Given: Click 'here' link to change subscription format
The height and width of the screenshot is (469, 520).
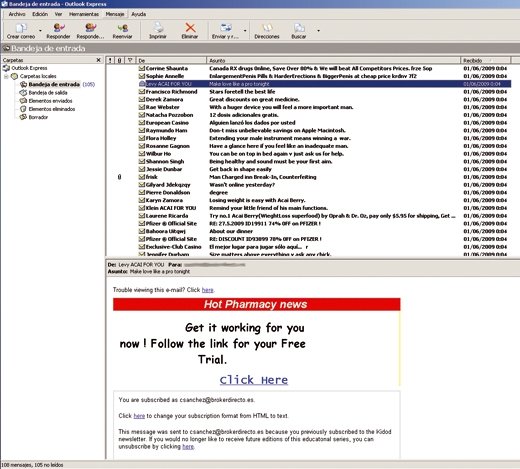Looking at the screenshot, I should click(139, 416).
